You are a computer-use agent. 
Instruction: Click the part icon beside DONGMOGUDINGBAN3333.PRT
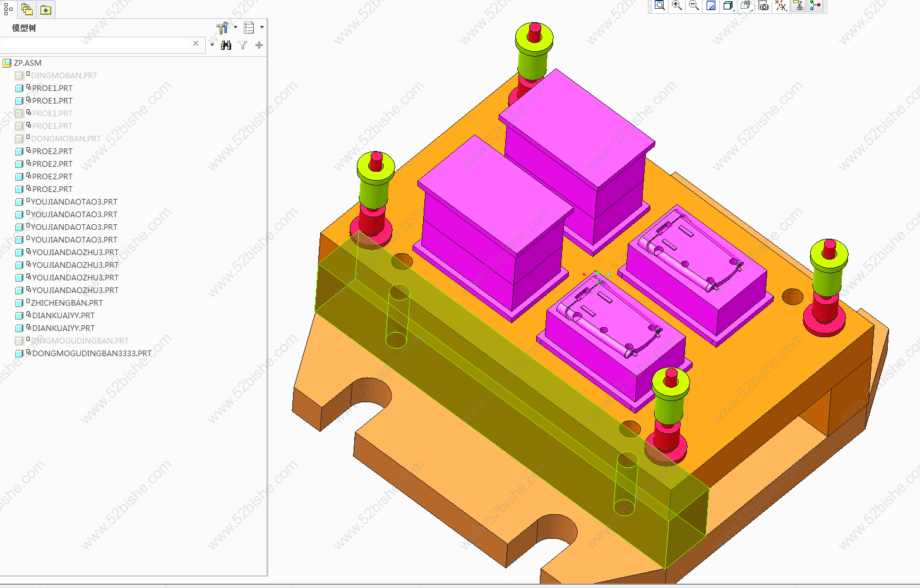pyautogui.click(x=19, y=354)
